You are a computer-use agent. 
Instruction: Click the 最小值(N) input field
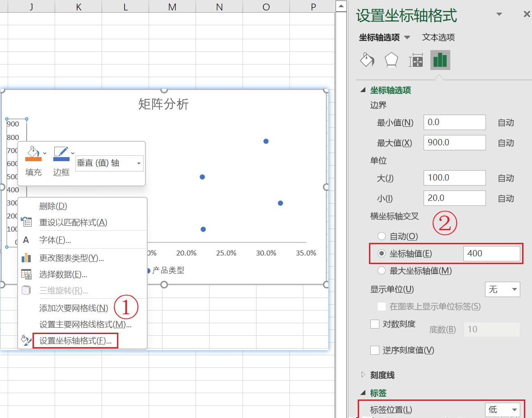(455, 122)
